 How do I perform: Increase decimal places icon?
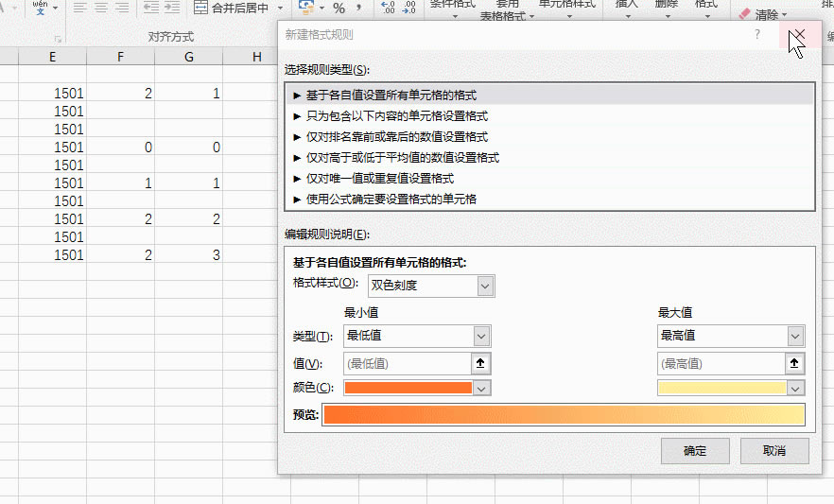coord(389,8)
